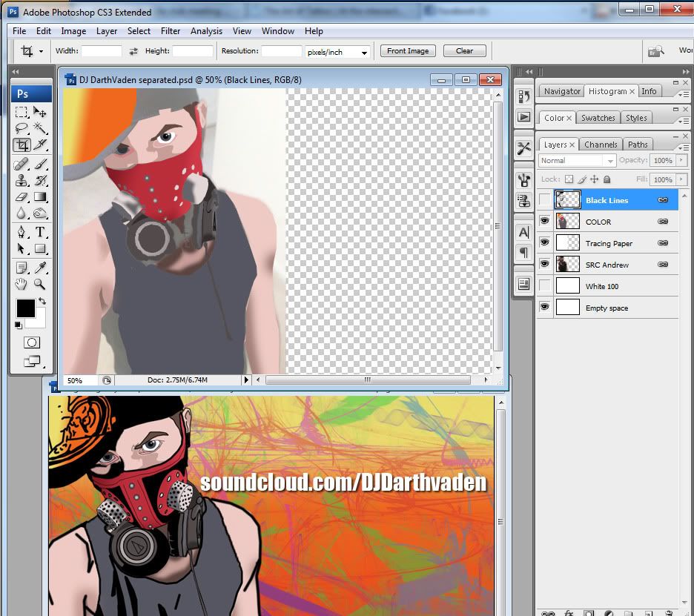Select the Healing Brush tool

[22, 164]
